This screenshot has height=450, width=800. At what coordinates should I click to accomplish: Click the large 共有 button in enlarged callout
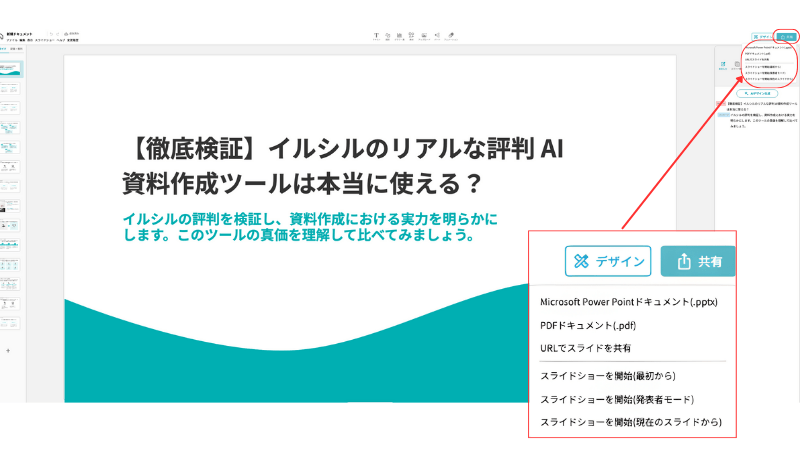[x=698, y=261]
